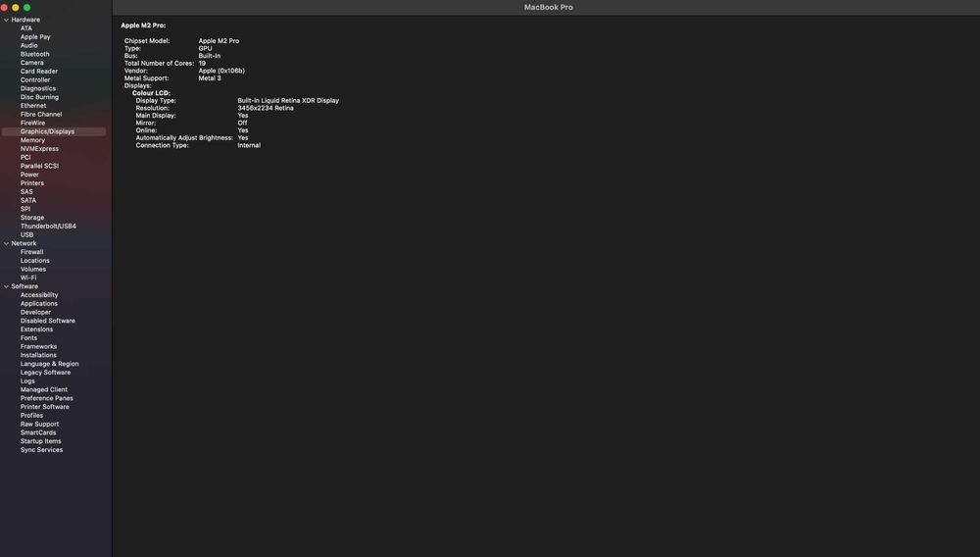Select Apple Pay in the sidebar
The width and height of the screenshot is (980, 557).
35,37
